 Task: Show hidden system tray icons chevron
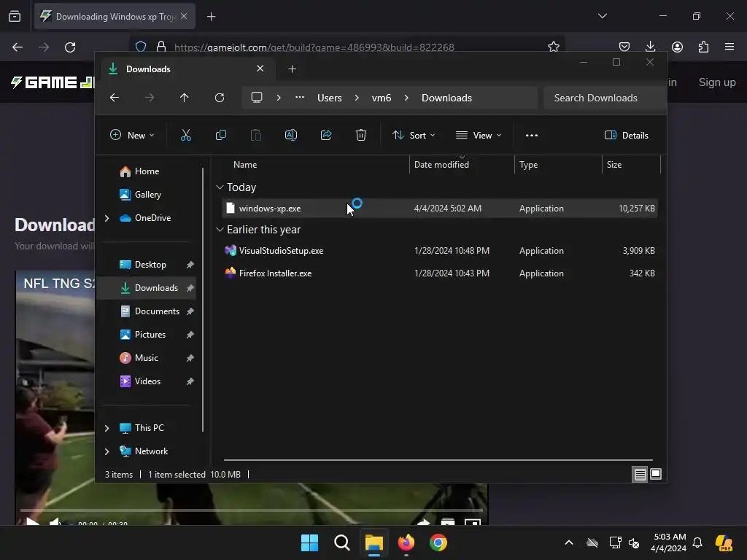coord(569,542)
